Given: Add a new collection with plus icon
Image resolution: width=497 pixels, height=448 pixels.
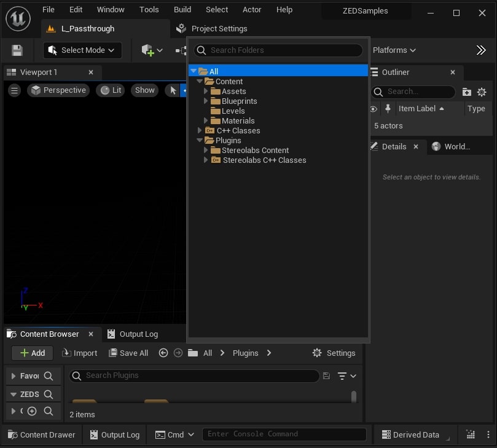Looking at the screenshot, I should click(x=32, y=411).
